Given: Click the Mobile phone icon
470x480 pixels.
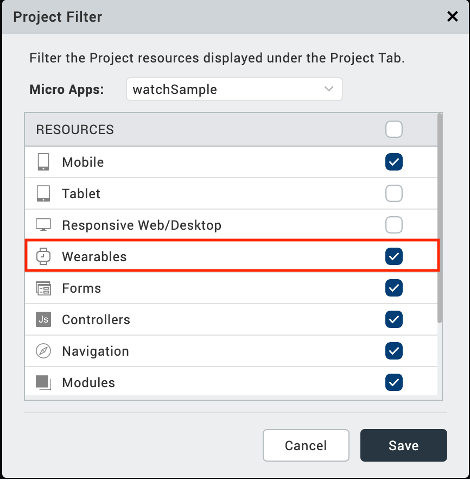Looking at the screenshot, I should point(43,162).
